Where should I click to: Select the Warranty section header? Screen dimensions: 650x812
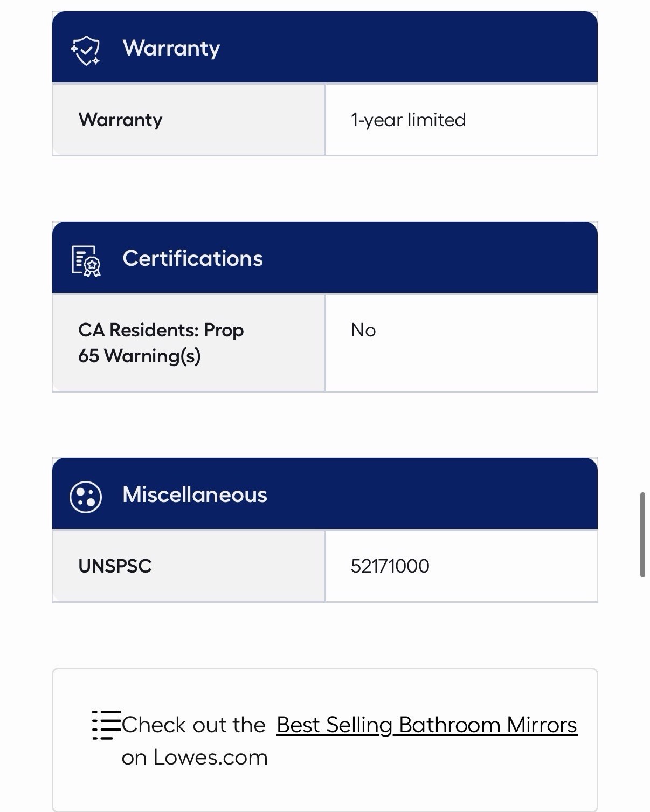click(325, 47)
